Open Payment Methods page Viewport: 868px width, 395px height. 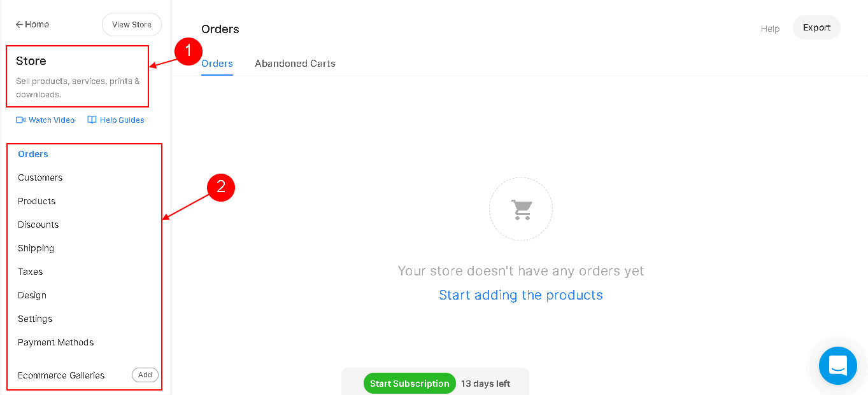pos(56,342)
